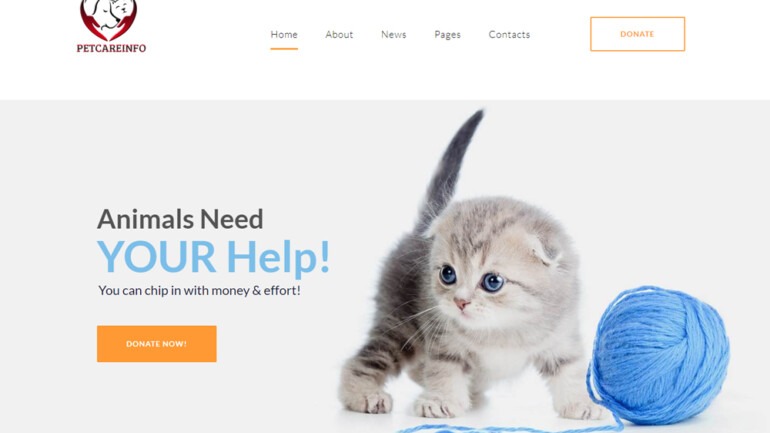Click the orange underline beneath Home
Image resolution: width=770 pixels, height=433 pixels.
[x=284, y=49]
